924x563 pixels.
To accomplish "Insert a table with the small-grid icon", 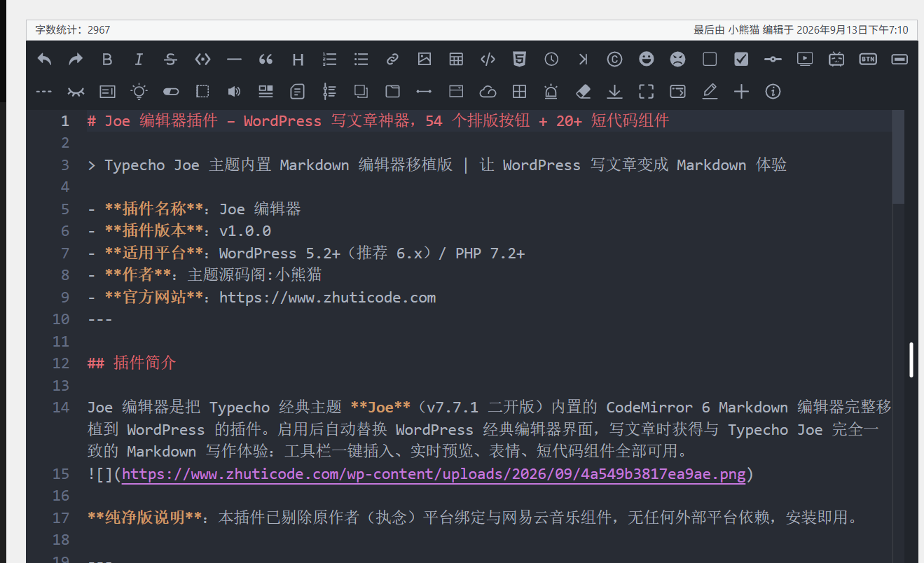I will pos(456,60).
